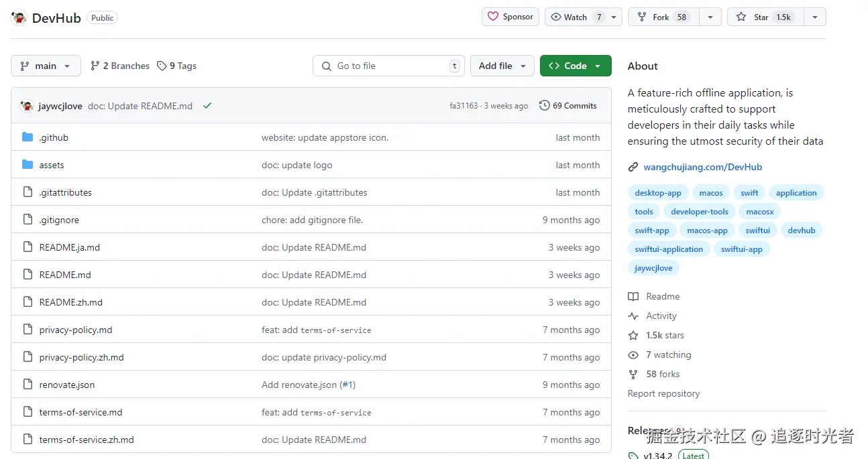This screenshot has width=868, height=459.
Task: Click the heart icon on Sponsor button
Action: click(x=493, y=17)
